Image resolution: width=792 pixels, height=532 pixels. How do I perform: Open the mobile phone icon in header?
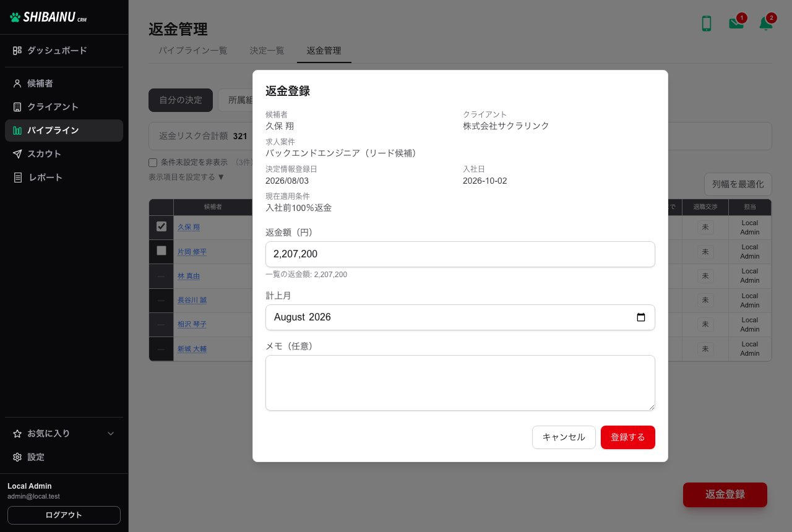(x=707, y=24)
